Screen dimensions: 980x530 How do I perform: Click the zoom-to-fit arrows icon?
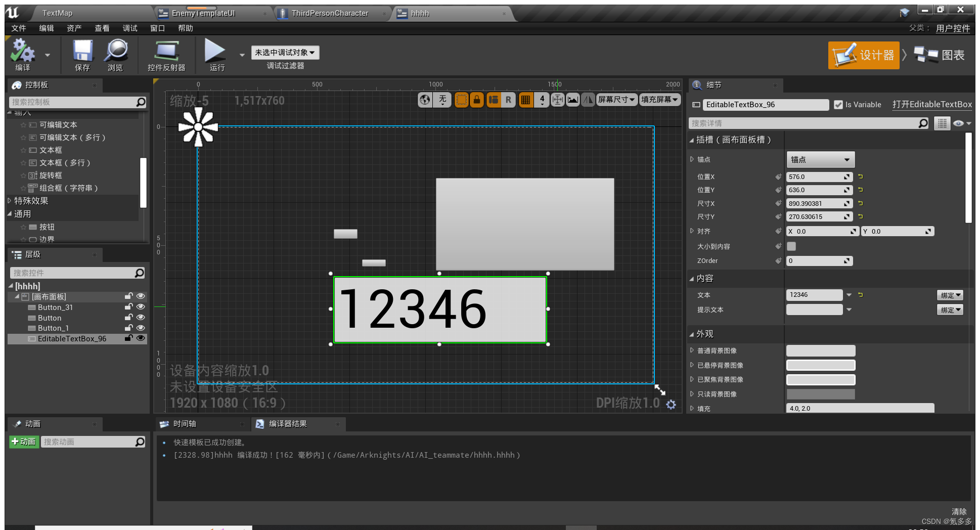coord(557,100)
